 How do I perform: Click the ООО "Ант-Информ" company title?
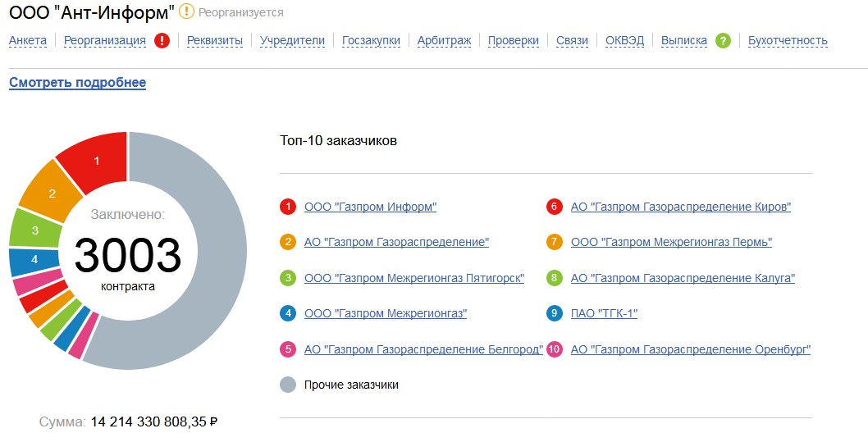coord(91,12)
